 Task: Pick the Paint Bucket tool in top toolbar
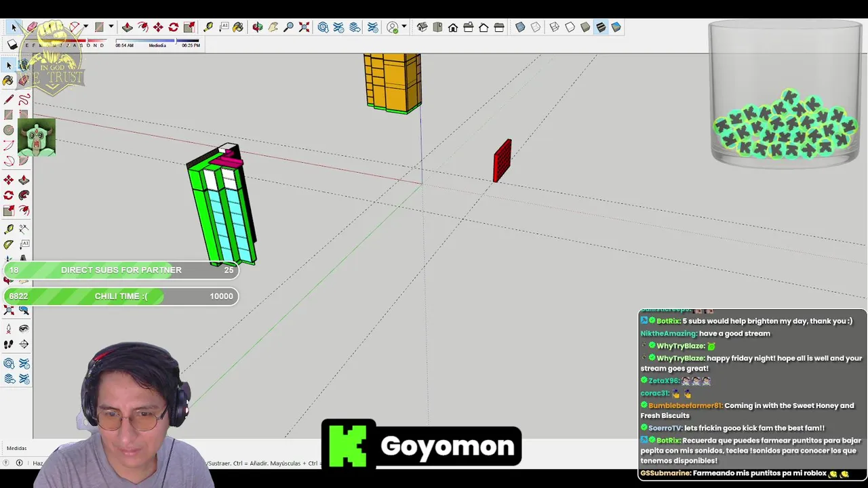click(238, 27)
